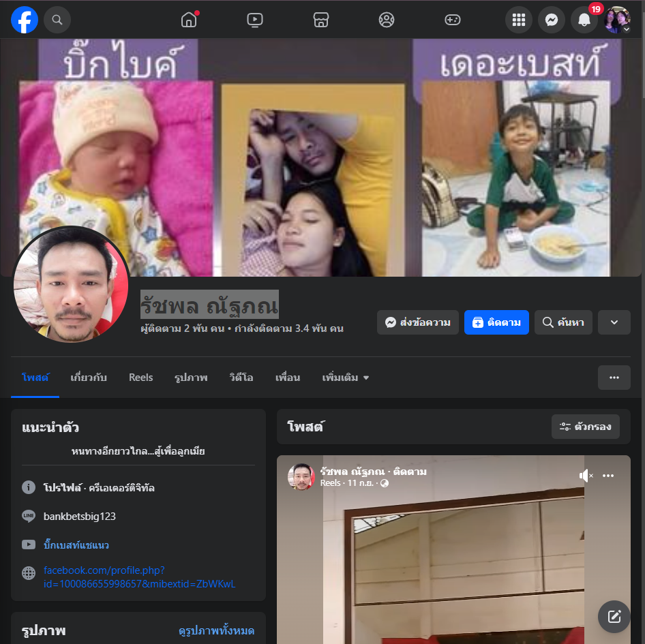This screenshot has height=644, width=645.
Task: Open the ตัวกรอง filters button
Action: (x=586, y=427)
